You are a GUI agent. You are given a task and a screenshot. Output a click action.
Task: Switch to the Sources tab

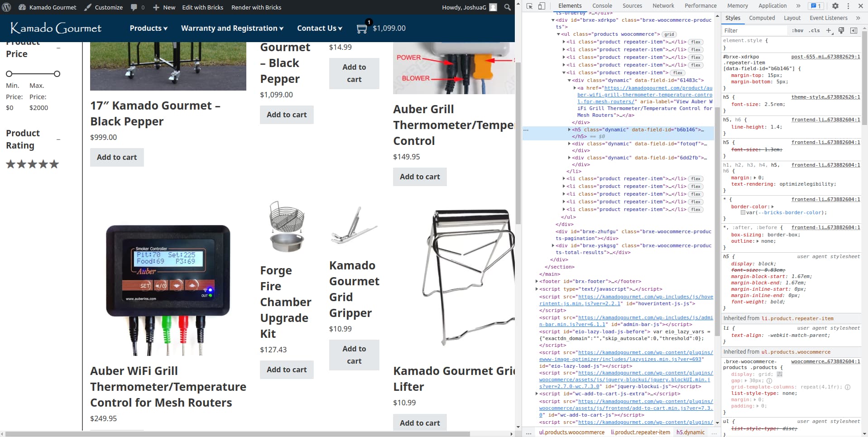632,6
